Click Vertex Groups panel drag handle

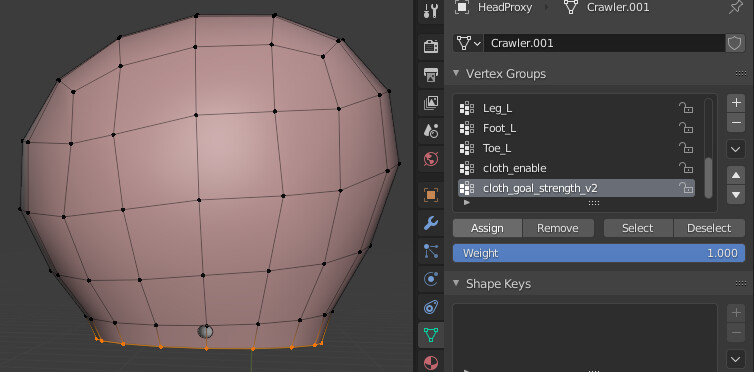click(x=741, y=74)
